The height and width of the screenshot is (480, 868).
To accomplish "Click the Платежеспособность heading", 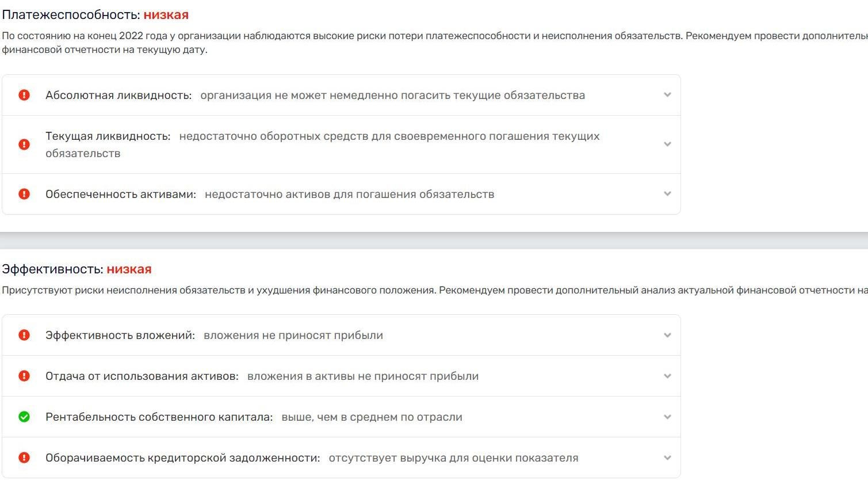I will 71,15.
